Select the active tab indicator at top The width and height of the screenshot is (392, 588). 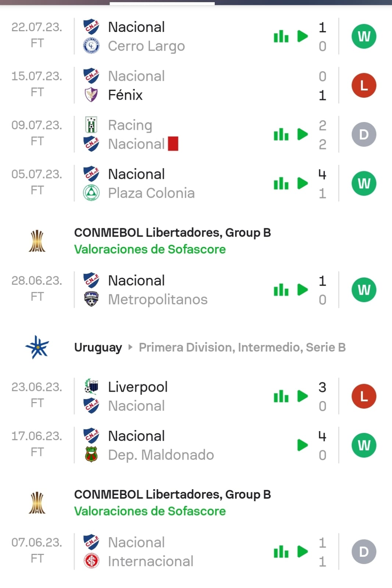click(x=162, y=3)
